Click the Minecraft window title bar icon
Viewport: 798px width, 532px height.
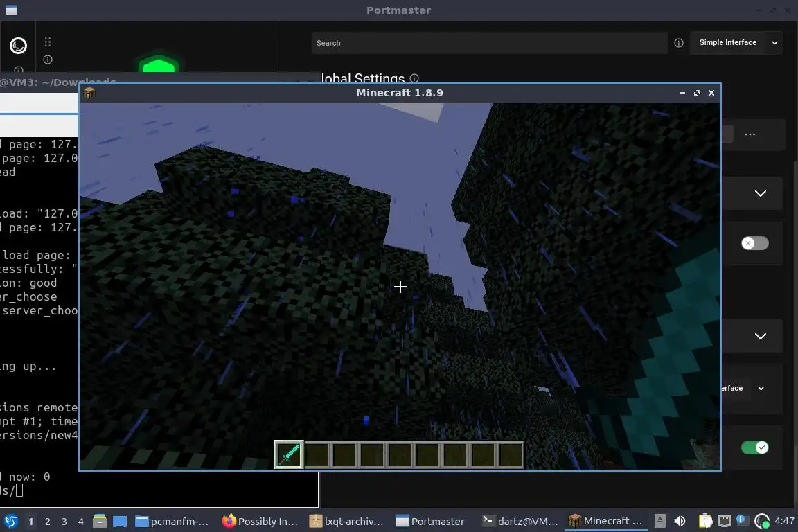[89, 93]
